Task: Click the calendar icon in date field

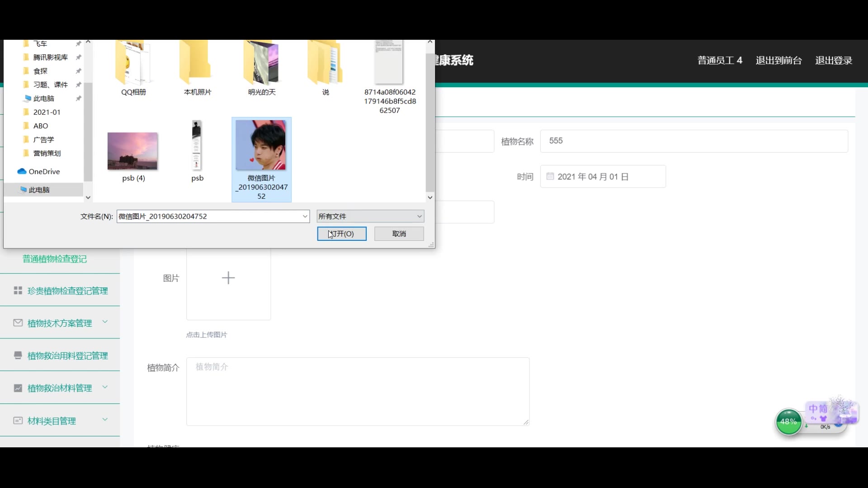Action: [550, 177]
